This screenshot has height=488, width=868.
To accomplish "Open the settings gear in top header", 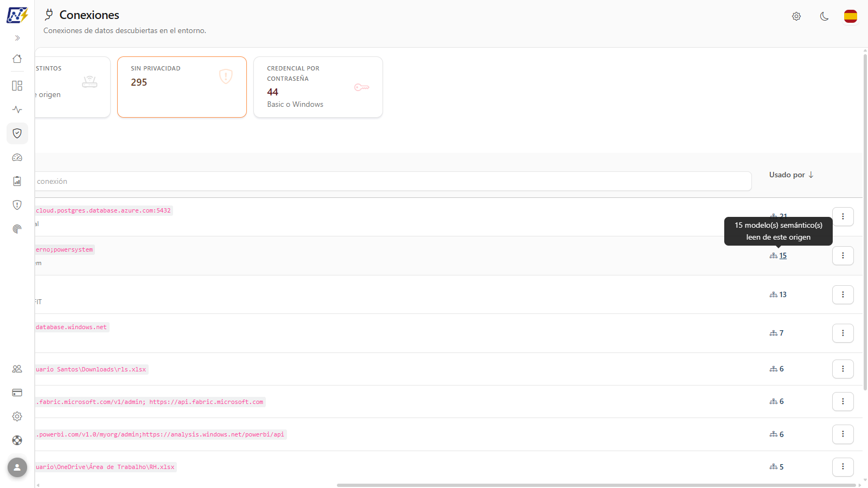I will pos(796,16).
